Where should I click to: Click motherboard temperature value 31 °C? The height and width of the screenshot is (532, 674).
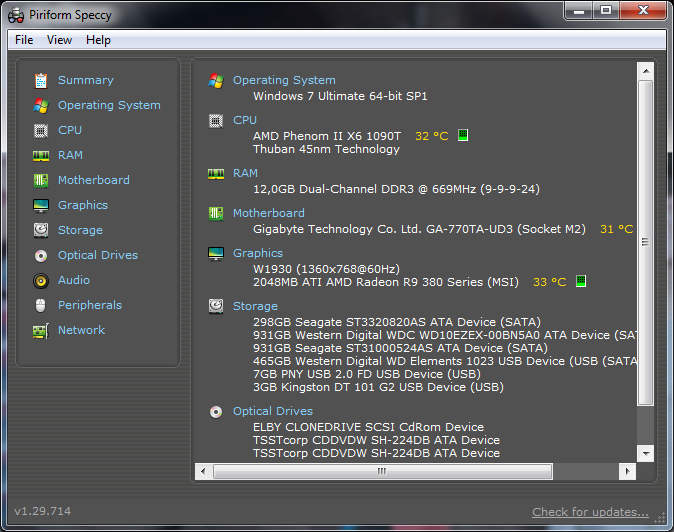pyautogui.click(x=617, y=229)
